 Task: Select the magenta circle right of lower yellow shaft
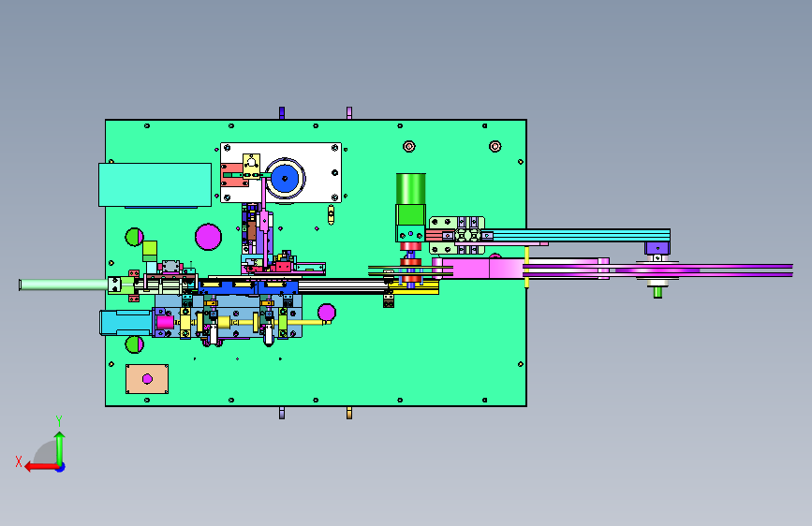327,313
